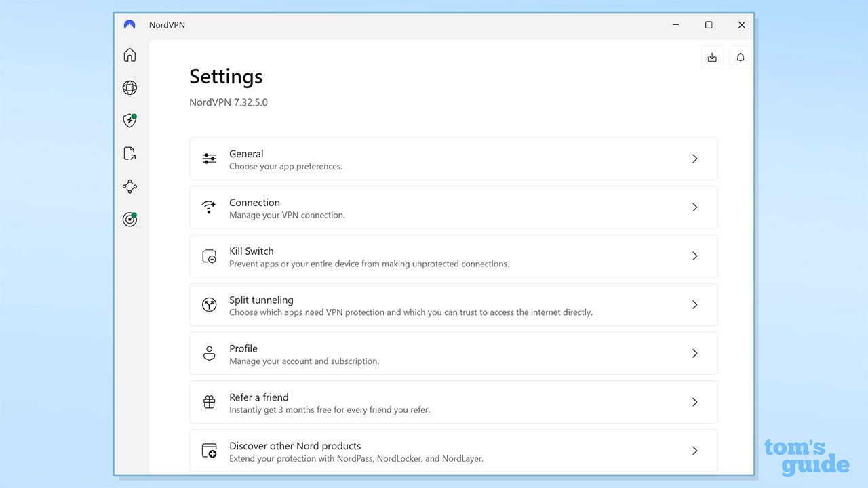Screen dimensions: 868x488
Task: Open Kill Switch settings
Action: click(453, 256)
